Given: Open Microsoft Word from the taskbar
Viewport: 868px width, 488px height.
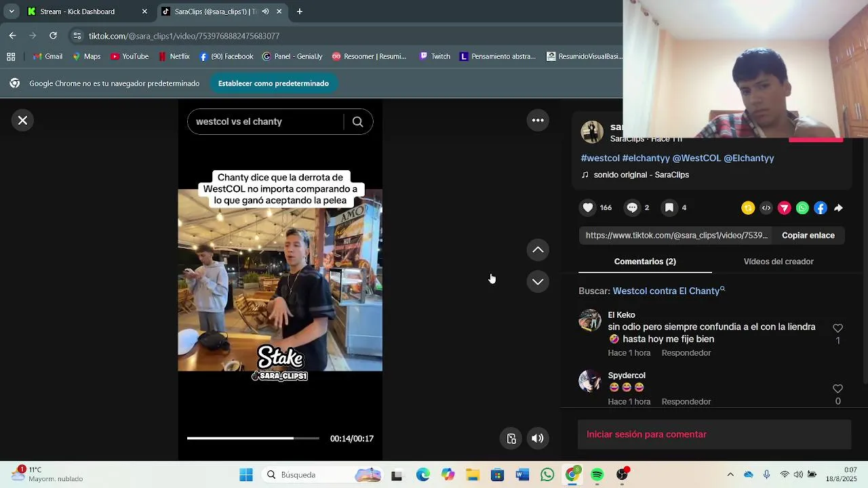Looking at the screenshot, I should click(522, 475).
